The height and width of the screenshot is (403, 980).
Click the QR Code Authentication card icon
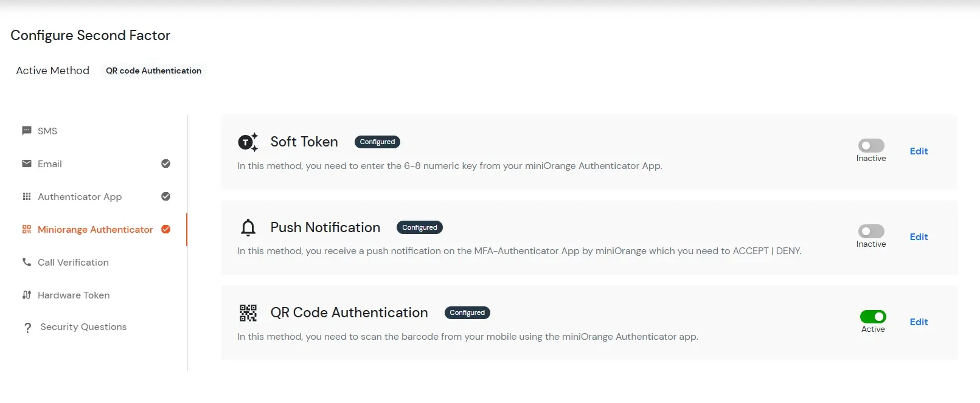[x=248, y=313]
